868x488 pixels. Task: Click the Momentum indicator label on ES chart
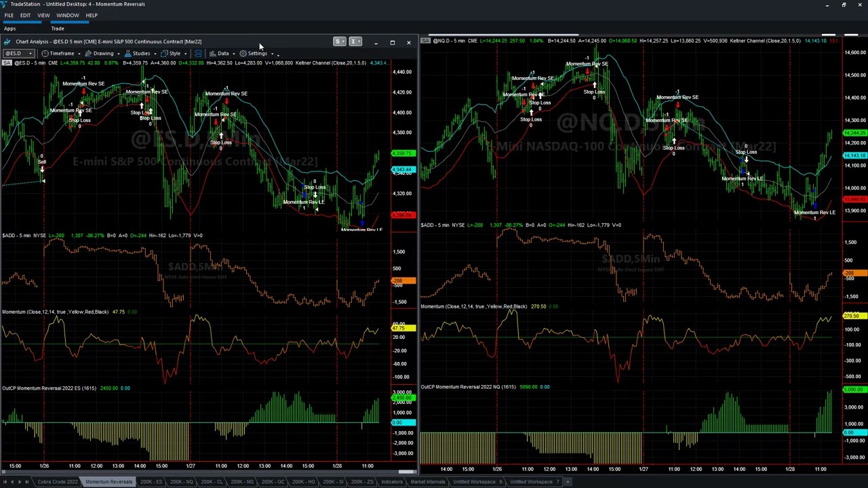click(x=55, y=312)
